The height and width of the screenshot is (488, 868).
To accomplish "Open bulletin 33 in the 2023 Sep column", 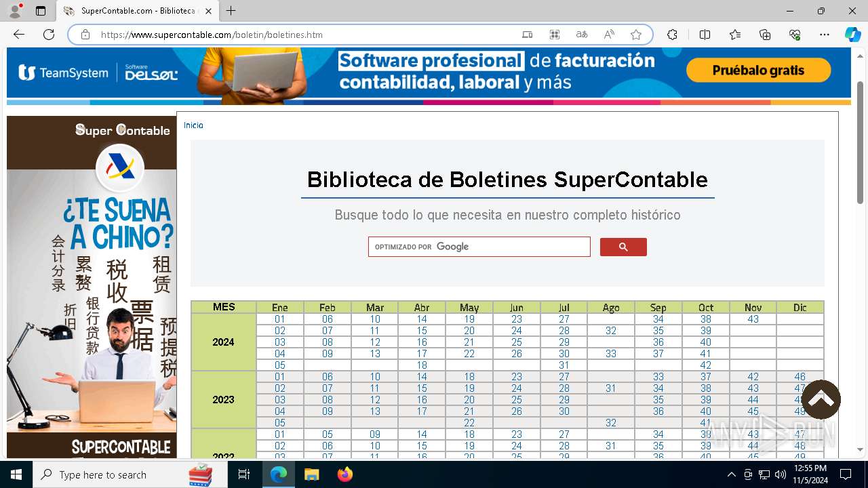I will 658,377.
